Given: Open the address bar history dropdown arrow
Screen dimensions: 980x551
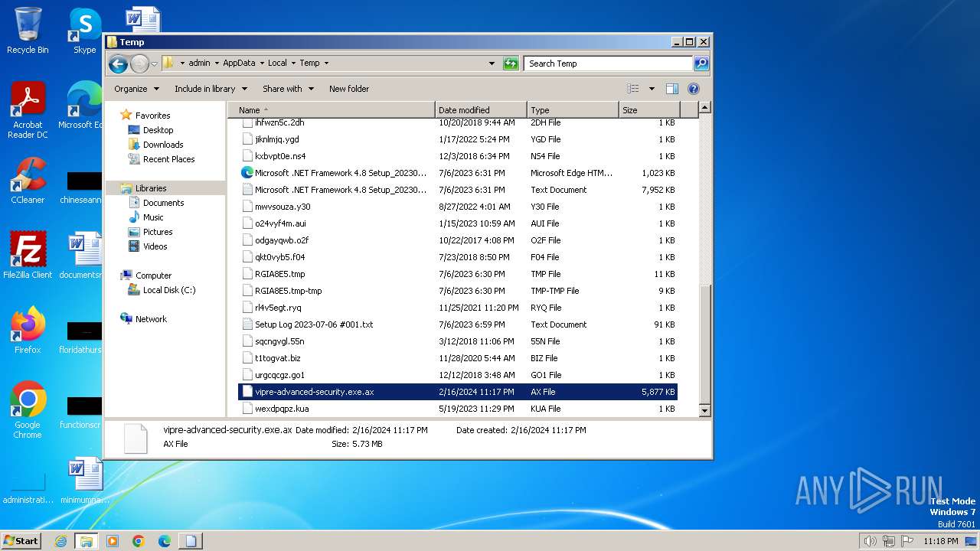Looking at the screenshot, I should point(492,64).
